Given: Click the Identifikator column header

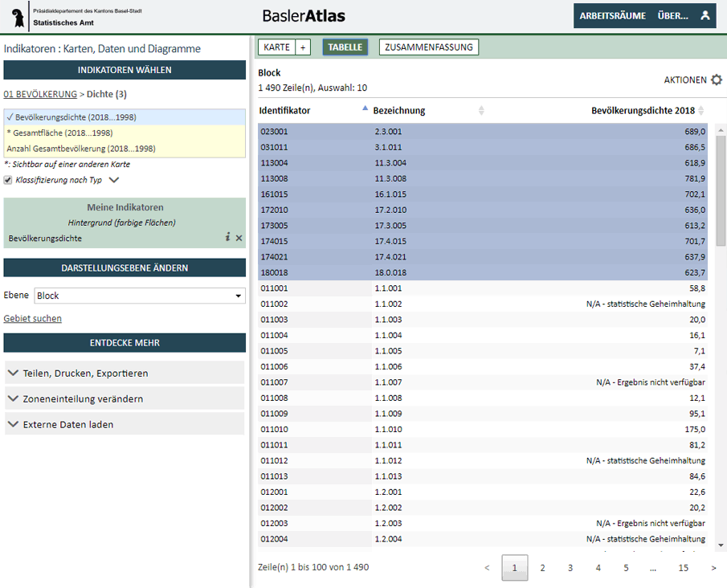Looking at the screenshot, I should (284, 110).
